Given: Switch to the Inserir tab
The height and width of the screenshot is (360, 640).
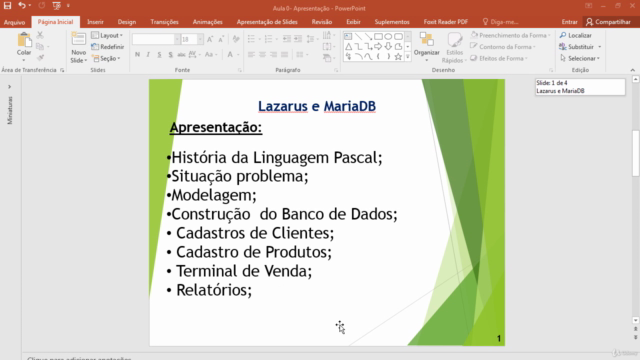Looking at the screenshot, I should coord(95,22).
